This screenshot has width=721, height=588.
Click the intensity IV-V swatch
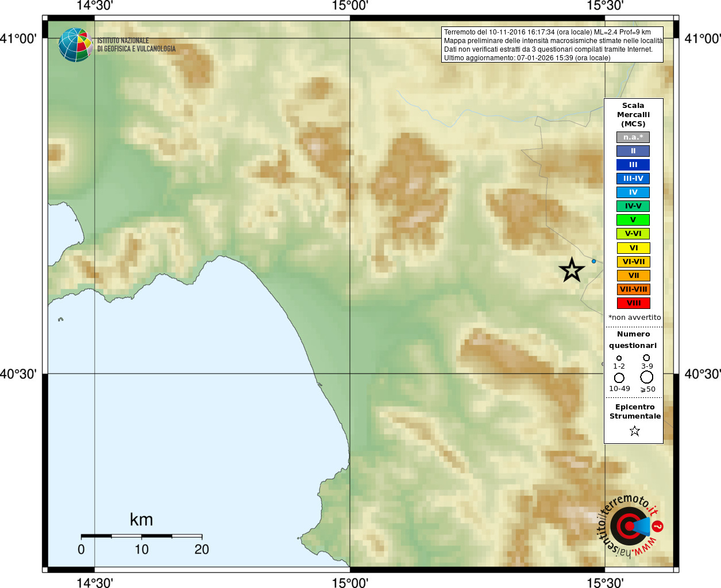coord(633,206)
